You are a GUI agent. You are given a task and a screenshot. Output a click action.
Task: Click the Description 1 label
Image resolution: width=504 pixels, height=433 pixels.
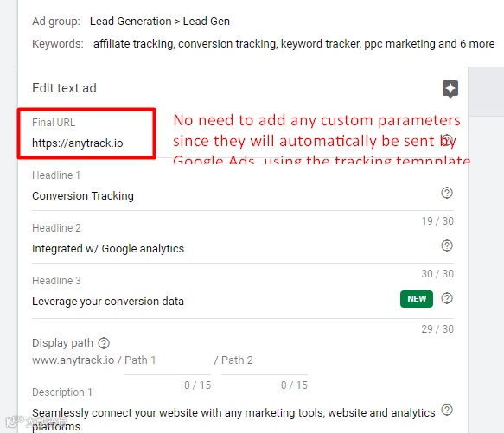point(62,392)
